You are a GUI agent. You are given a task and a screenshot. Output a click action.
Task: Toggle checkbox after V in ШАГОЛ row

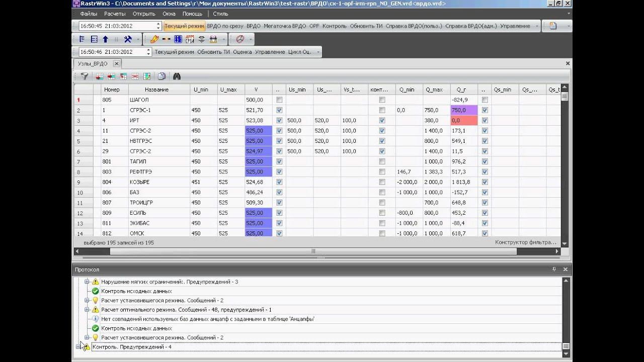pyautogui.click(x=279, y=100)
